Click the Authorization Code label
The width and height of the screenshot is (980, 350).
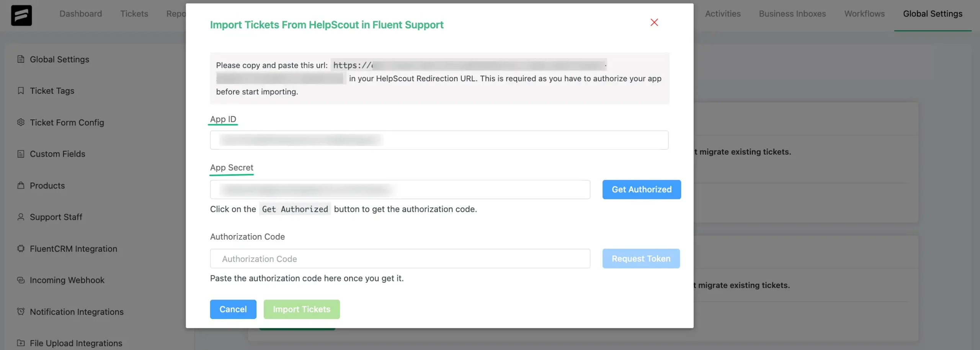[247, 237]
